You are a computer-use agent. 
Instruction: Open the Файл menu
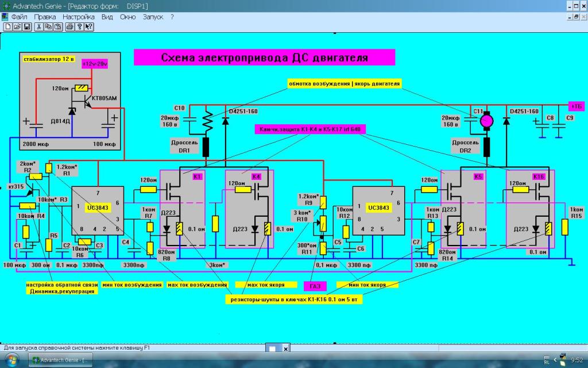click(19, 17)
